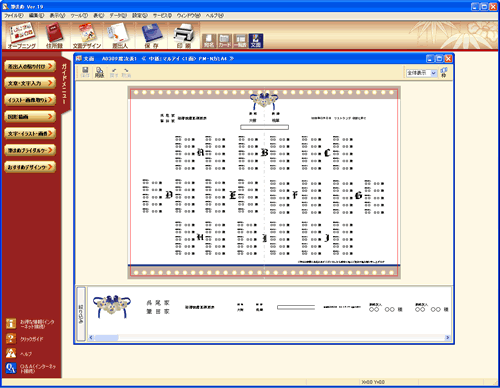
Task: Maximize the 文面 document window
Action: click(439, 59)
